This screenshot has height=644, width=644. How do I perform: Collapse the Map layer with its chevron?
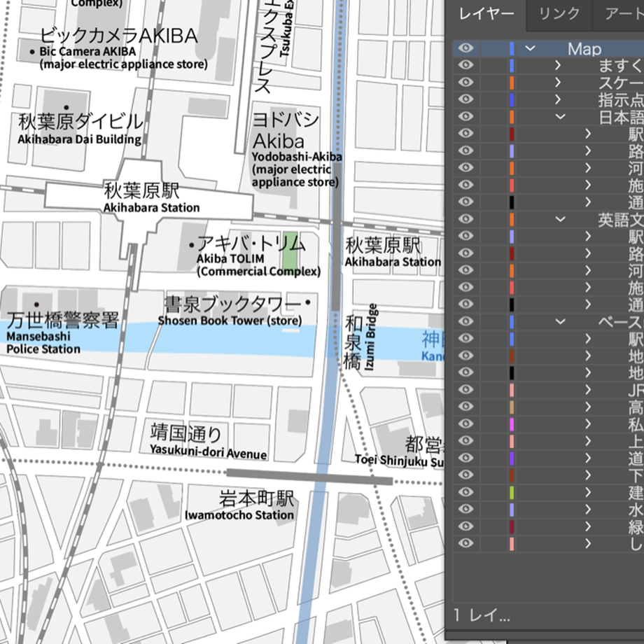(x=530, y=48)
